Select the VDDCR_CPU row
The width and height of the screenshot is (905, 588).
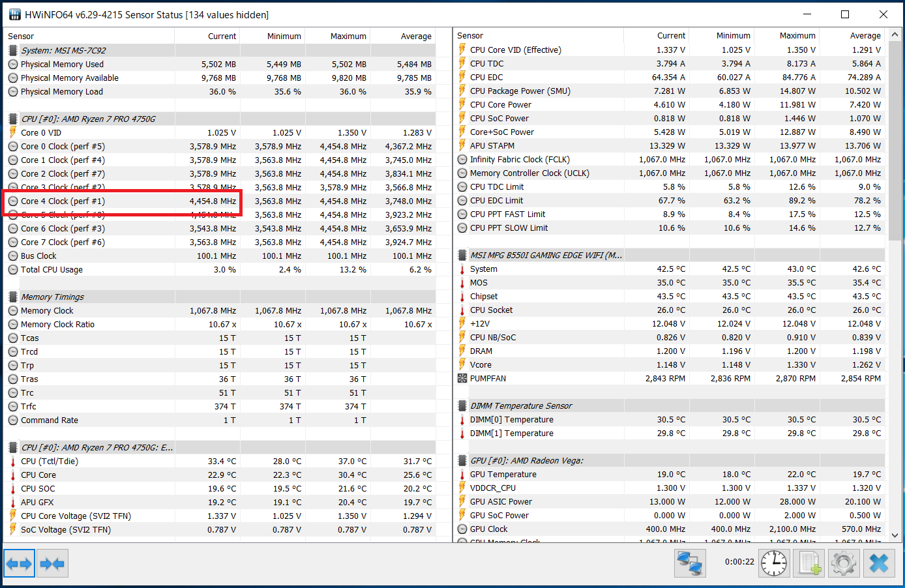tap(669, 488)
